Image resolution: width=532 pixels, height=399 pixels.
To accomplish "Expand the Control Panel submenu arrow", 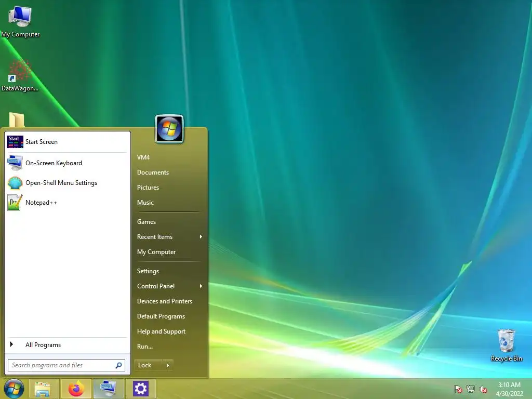I will click(x=201, y=286).
